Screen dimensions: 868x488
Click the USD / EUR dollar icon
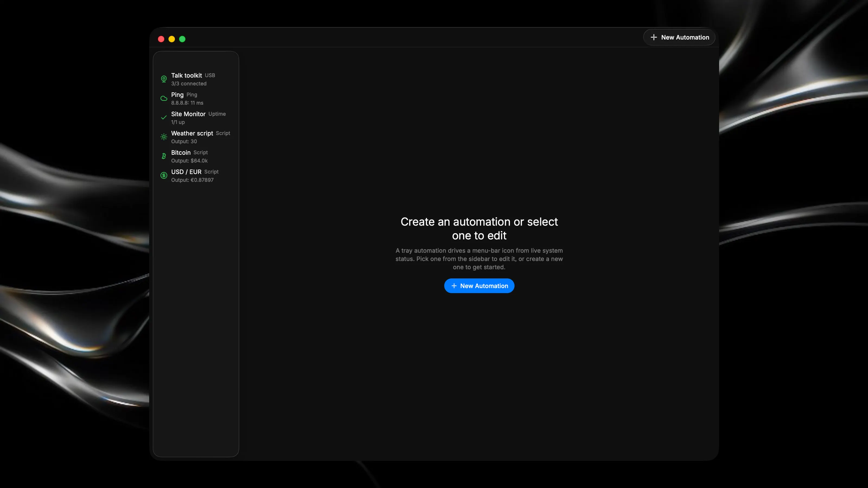164,175
